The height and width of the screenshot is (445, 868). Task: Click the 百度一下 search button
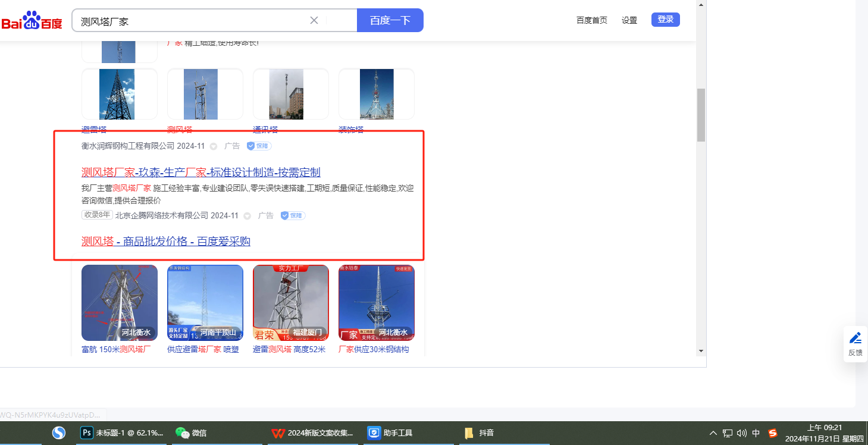pos(390,20)
